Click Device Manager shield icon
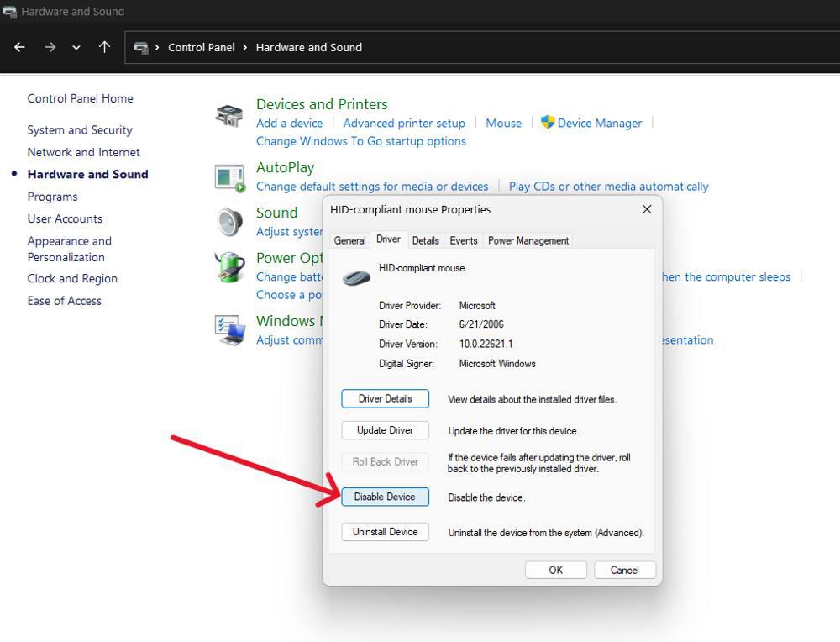840x642 pixels. click(548, 122)
